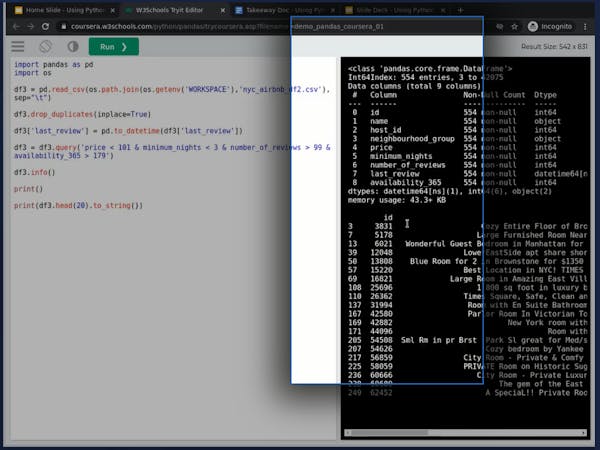Open Chrome three-dot menu
Viewport: 600px width, 450px height.
[585, 26]
